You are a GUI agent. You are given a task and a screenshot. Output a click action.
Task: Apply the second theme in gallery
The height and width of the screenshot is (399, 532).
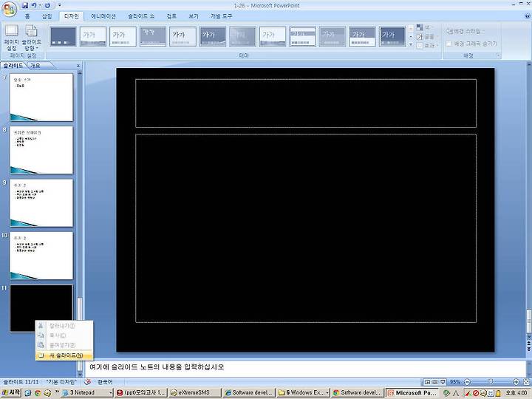(93, 36)
